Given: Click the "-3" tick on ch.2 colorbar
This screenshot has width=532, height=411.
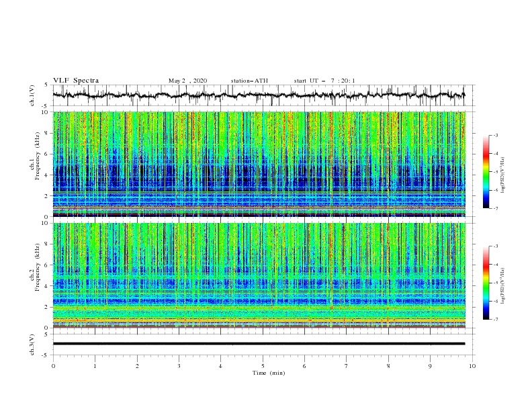Looking at the screenshot, I should coord(495,246).
